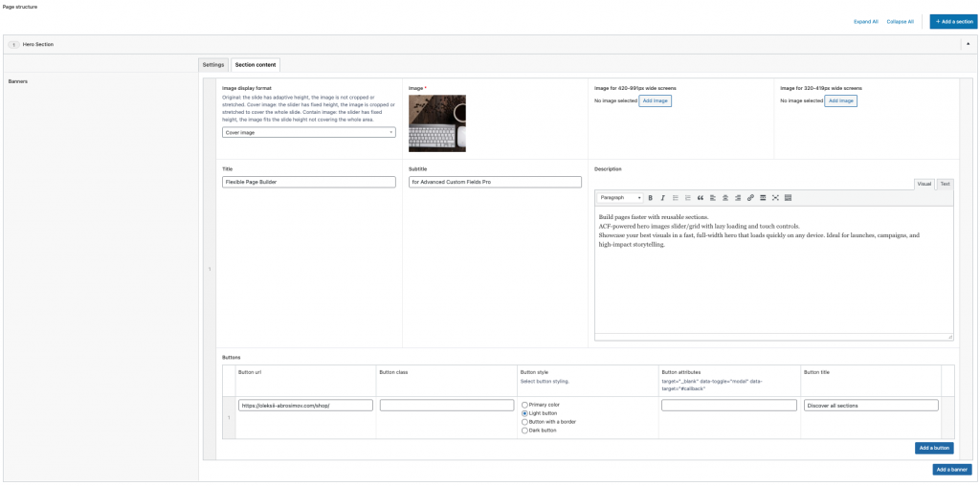Open the Paragraph format dropdown
Viewport: 980px width, 486px height.
pyautogui.click(x=620, y=198)
